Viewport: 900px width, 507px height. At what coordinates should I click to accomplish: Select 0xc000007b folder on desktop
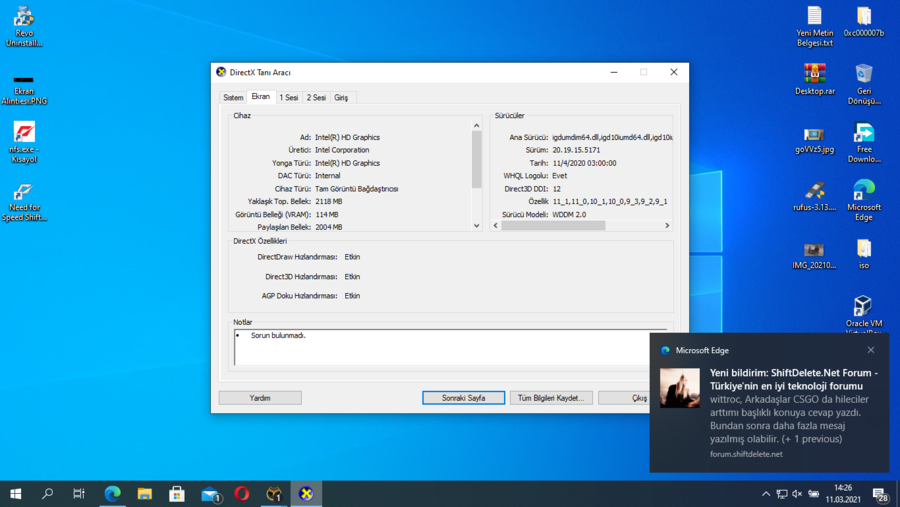pos(864,22)
